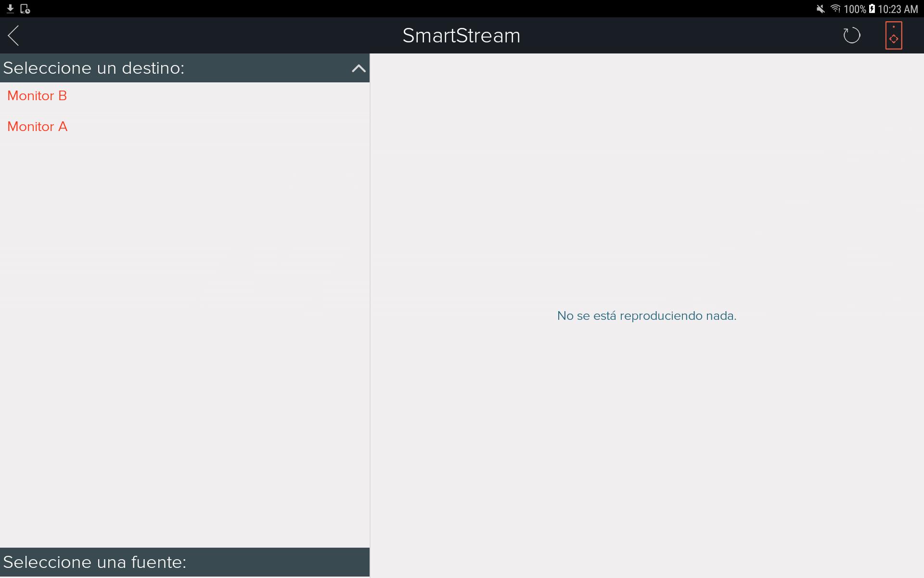The image size is (924, 578).
Task: Go back using the arrow icon
Action: tap(13, 36)
